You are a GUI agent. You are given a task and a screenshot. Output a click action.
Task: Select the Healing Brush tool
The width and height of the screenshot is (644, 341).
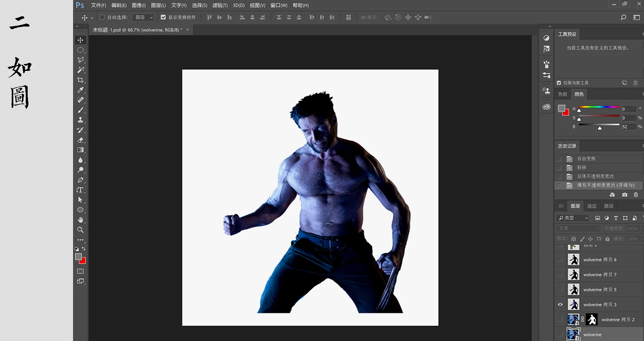click(x=80, y=100)
